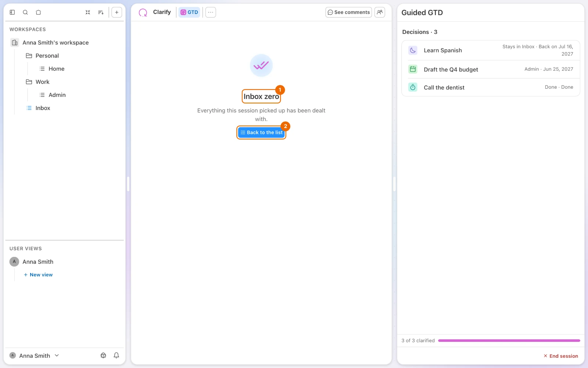Select the Call the dentist decision
The width and height of the screenshot is (588, 368).
pyautogui.click(x=491, y=87)
